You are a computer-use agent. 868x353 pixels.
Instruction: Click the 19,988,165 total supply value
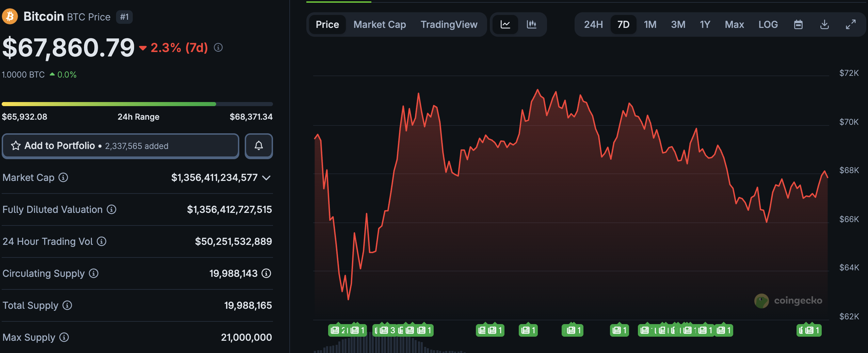[248, 305]
